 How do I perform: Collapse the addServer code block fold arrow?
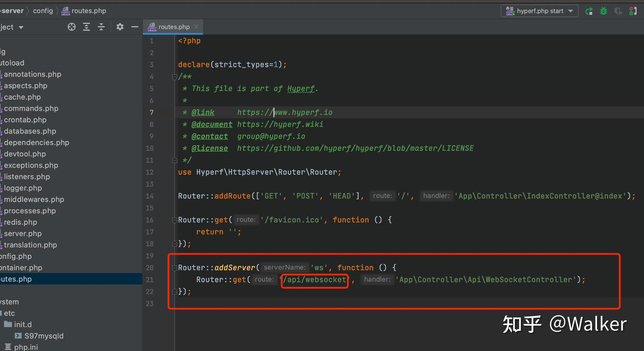click(174, 267)
